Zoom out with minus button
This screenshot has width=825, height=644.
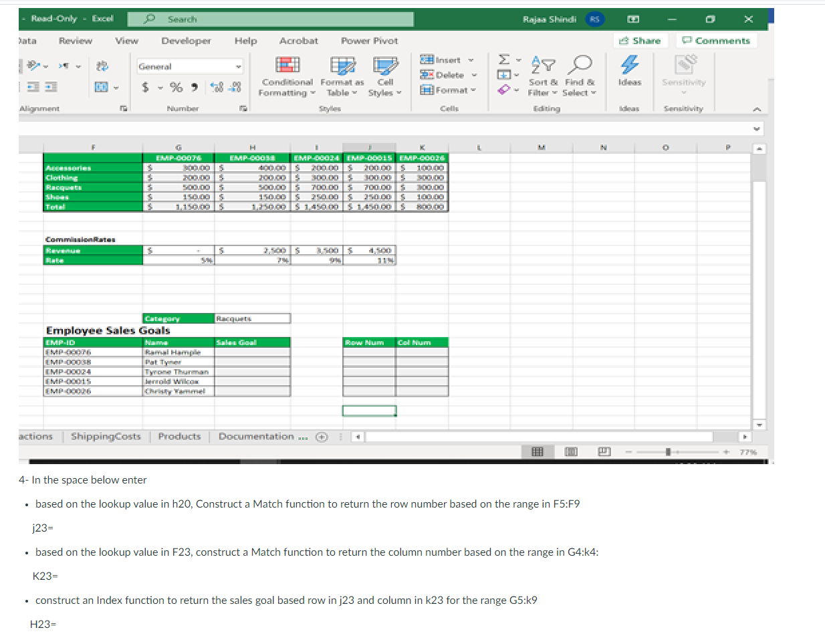coord(628,452)
